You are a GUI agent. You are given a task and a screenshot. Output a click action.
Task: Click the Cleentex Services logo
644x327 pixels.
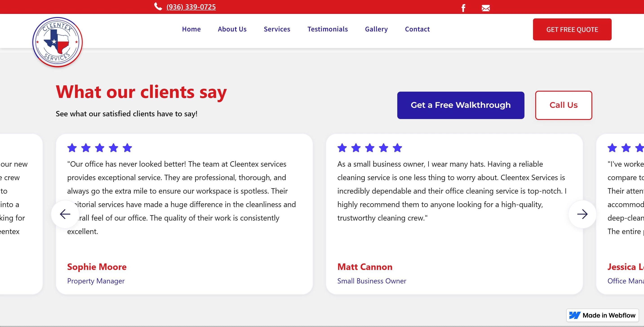[58, 42]
